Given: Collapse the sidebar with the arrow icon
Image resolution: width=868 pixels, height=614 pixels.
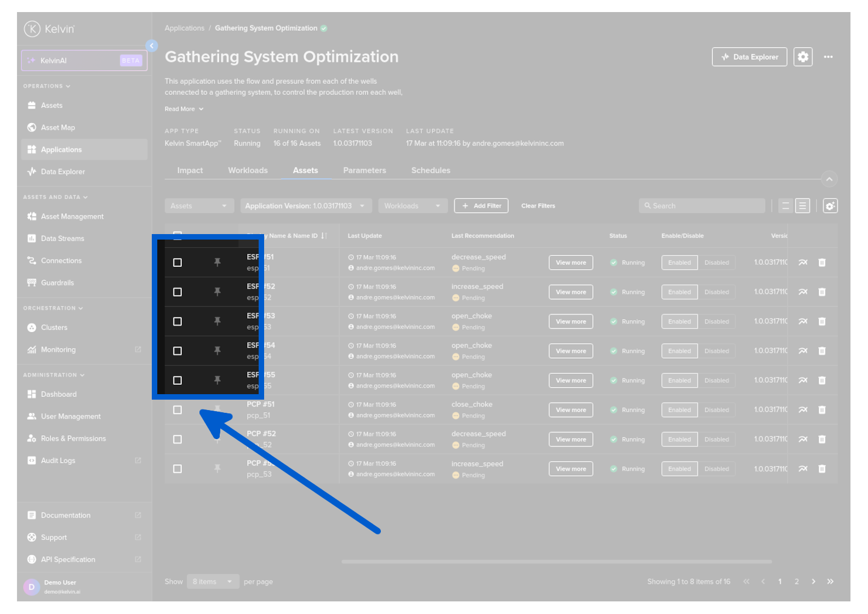Looking at the screenshot, I should pos(152,46).
